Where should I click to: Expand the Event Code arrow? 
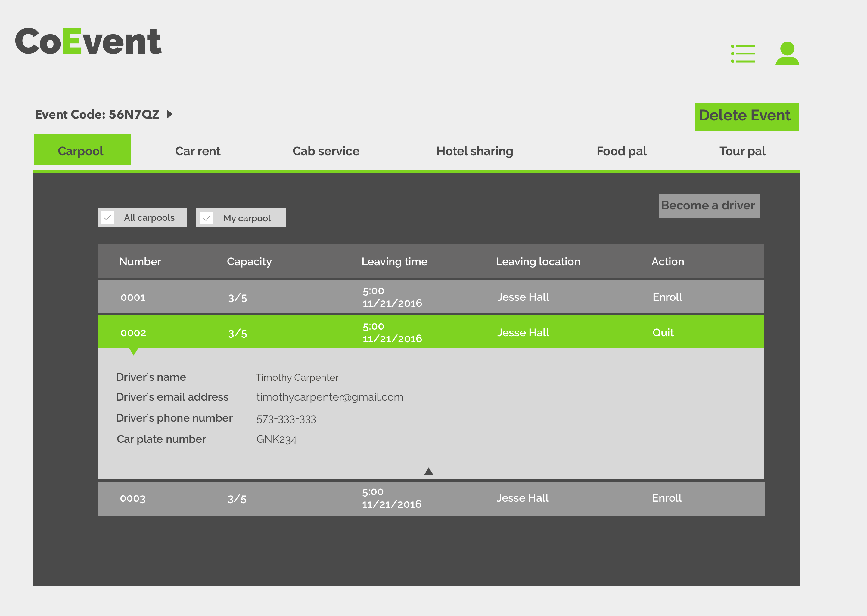coord(170,114)
